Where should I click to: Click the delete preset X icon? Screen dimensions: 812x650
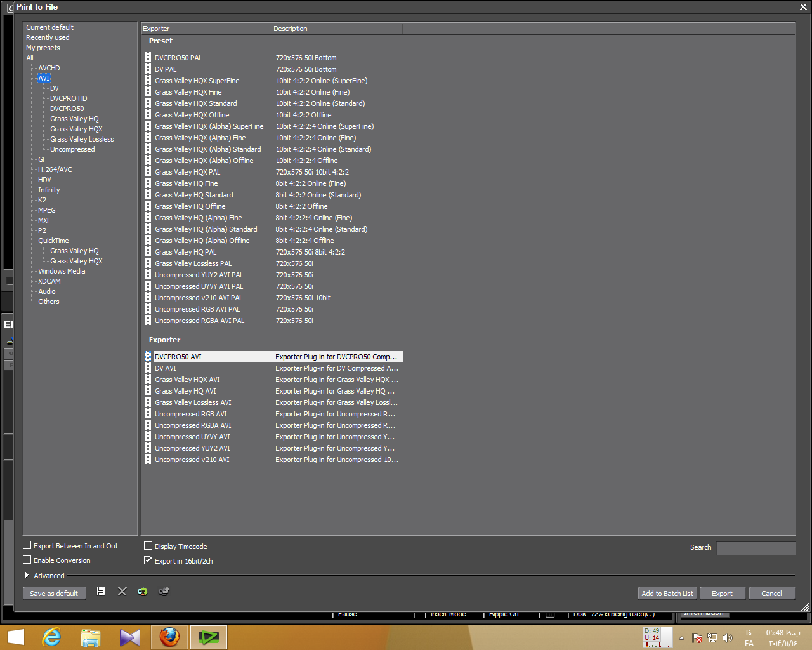click(x=122, y=591)
